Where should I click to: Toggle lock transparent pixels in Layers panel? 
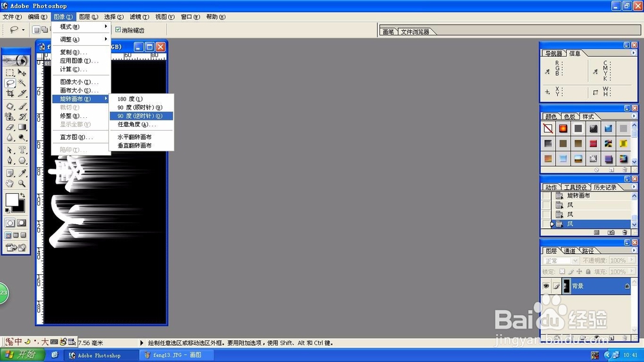[x=562, y=272]
